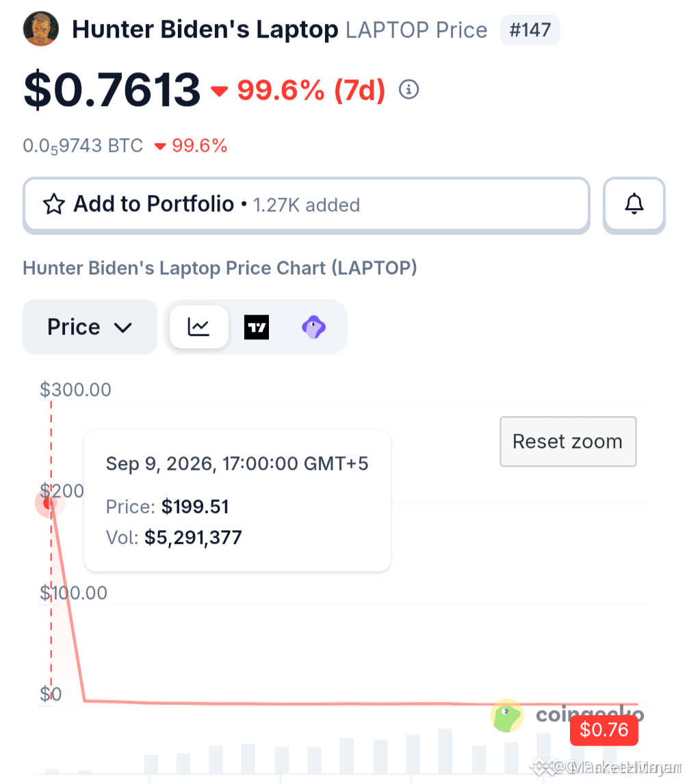687x784 pixels.
Task: Click the tallest volume bar in the chart
Action: 445,751
